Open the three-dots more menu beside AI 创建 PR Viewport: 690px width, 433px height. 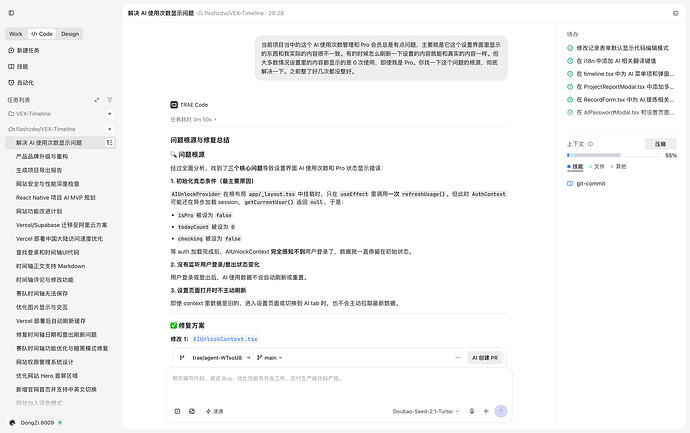click(x=458, y=358)
